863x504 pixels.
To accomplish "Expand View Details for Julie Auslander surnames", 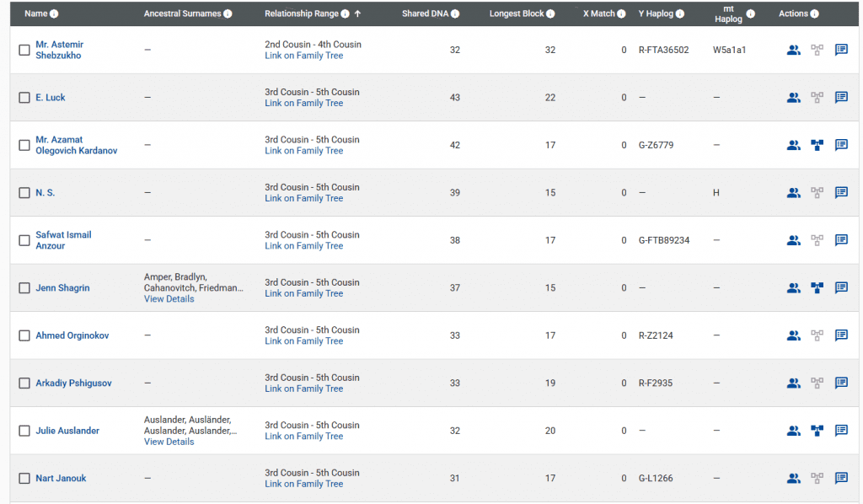I will coord(169,442).
